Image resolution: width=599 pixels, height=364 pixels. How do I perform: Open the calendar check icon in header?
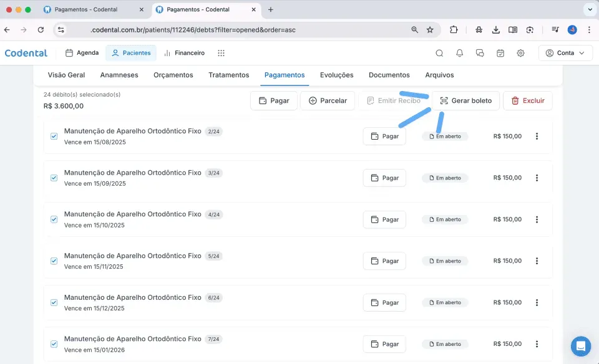(x=500, y=53)
